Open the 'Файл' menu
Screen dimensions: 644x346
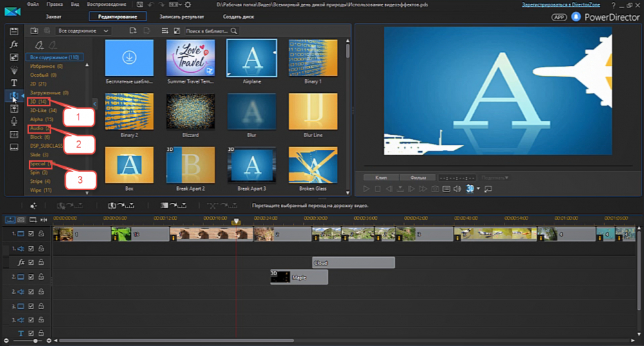[x=33, y=5]
